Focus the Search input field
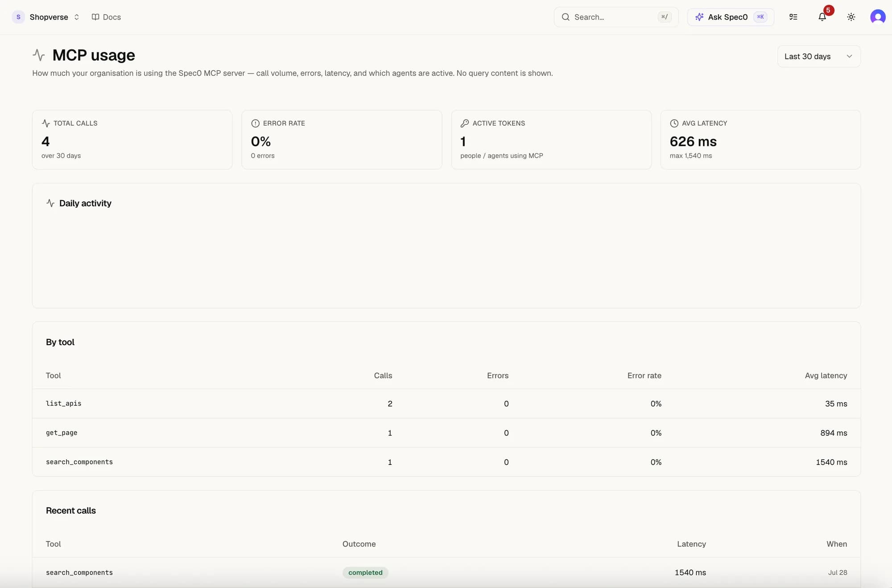This screenshot has height=588, width=892. (616, 17)
